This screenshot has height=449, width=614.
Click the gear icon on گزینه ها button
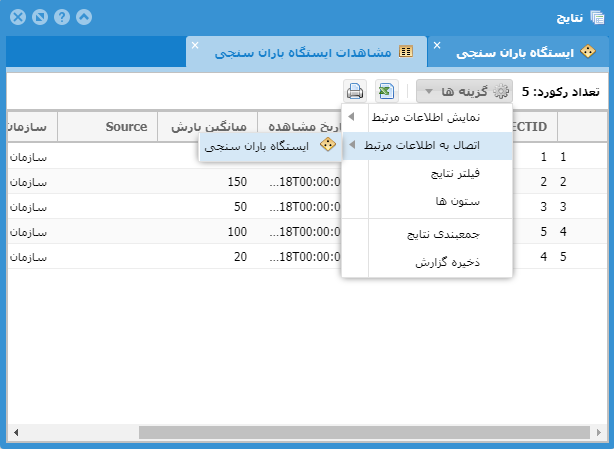tap(501, 91)
